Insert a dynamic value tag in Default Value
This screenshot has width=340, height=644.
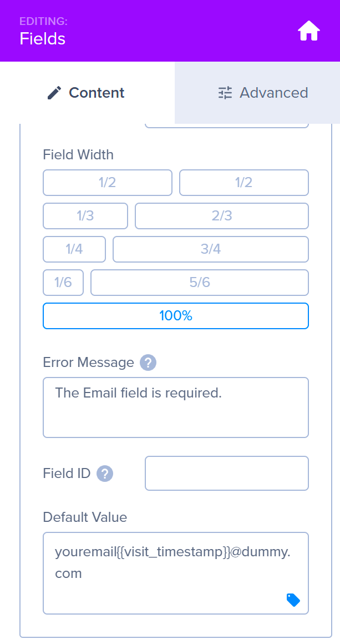click(x=292, y=600)
